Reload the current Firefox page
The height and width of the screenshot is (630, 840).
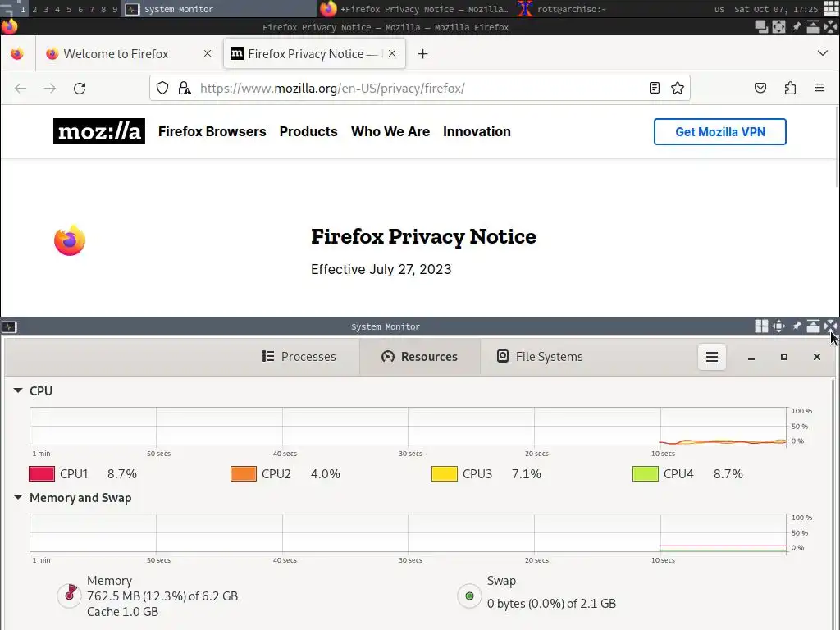80,89
